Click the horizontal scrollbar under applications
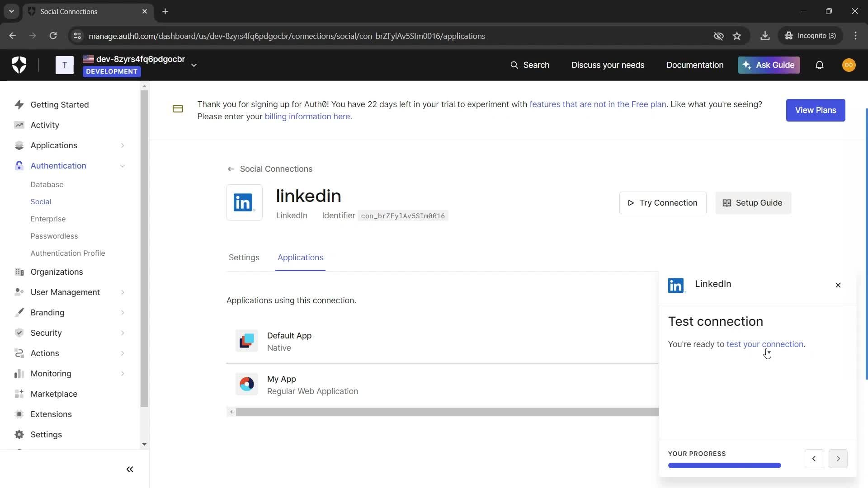The image size is (868, 488). pos(447,412)
